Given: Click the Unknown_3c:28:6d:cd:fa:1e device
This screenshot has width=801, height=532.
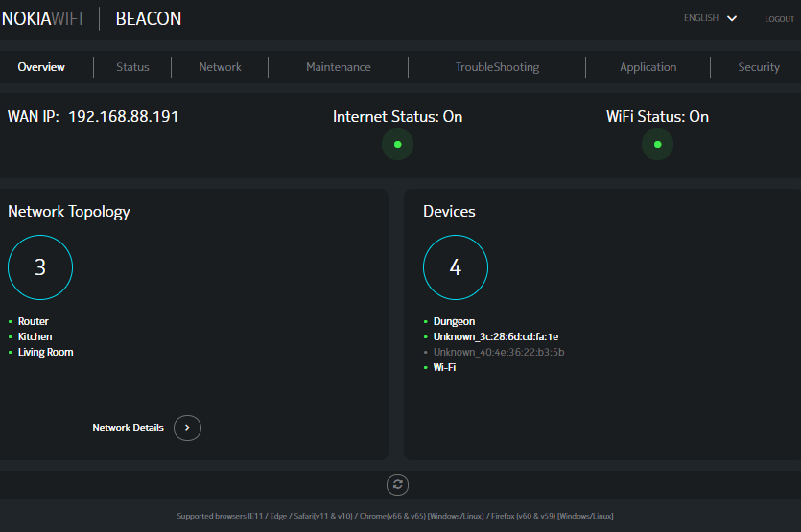Looking at the screenshot, I should (x=495, y=337).
